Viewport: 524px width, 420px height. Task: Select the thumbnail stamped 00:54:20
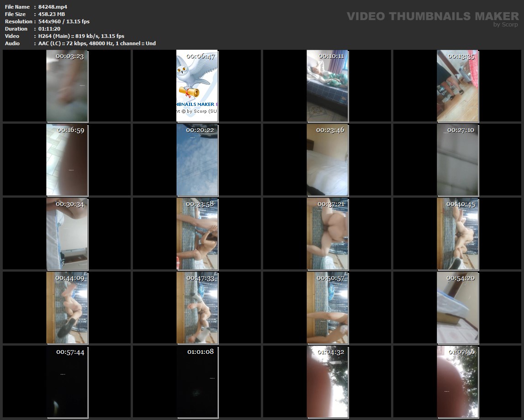tap(458, 308)
